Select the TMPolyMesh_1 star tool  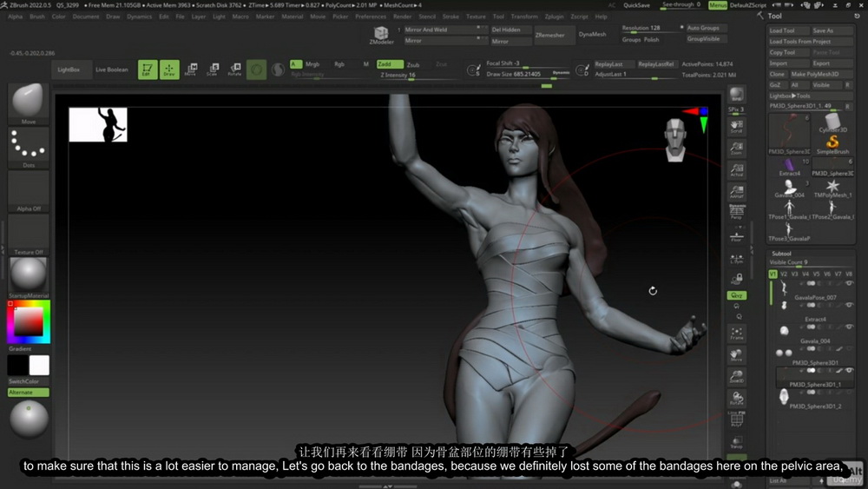[x=832, y=188]
